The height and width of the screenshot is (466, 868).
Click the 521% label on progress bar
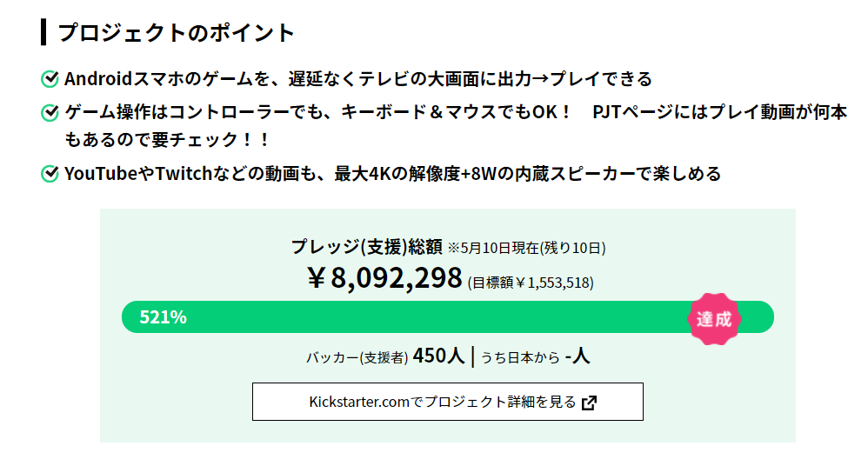pyautogui.click(x=163, y=317)
